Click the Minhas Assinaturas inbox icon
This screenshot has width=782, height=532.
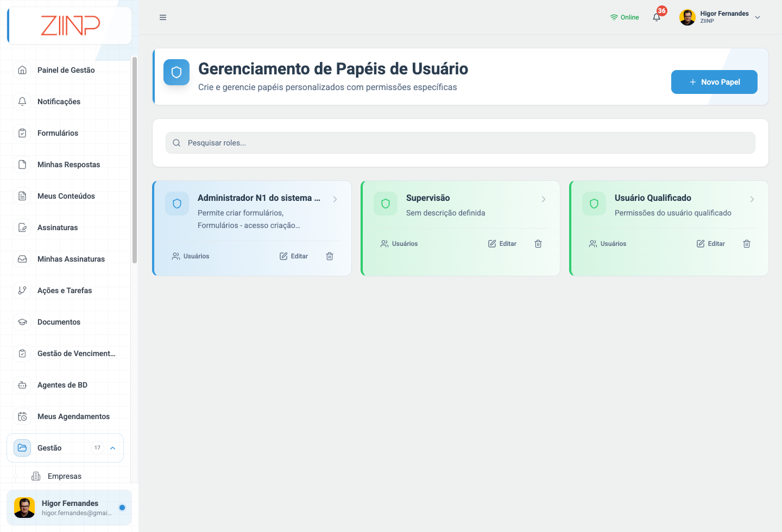coord(22,259)
